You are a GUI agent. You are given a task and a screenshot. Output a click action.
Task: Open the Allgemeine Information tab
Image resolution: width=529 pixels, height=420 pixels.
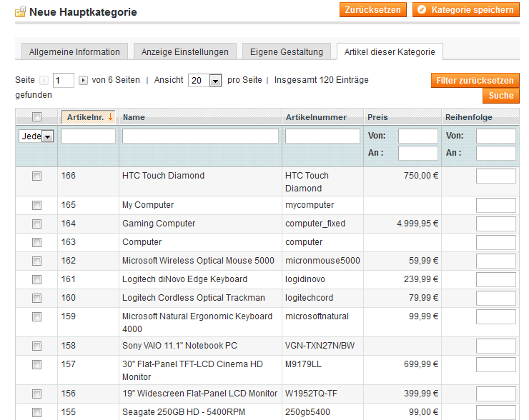[74, 52]
